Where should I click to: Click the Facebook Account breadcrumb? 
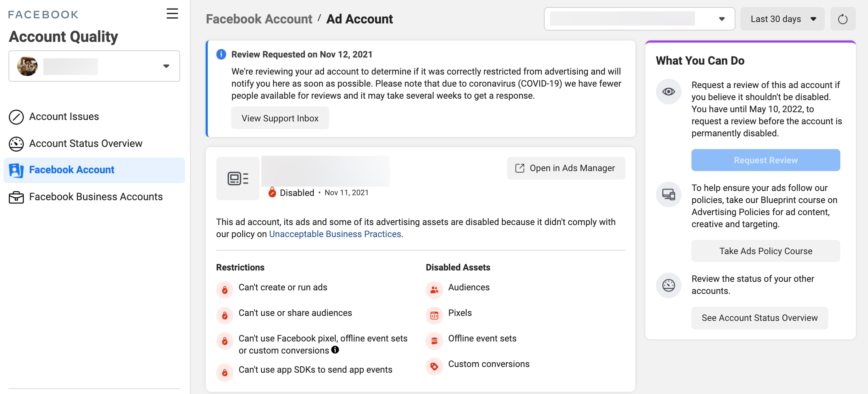(x=259, y=19)
